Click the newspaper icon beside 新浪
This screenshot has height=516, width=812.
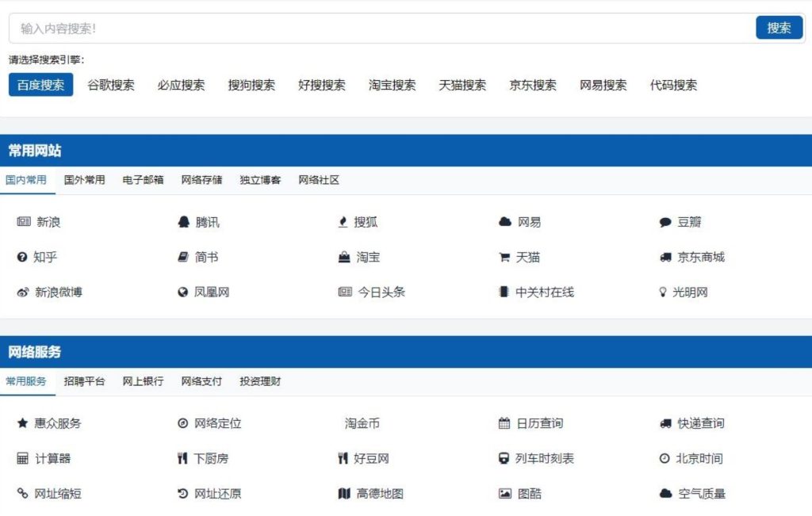coord(23,222)
